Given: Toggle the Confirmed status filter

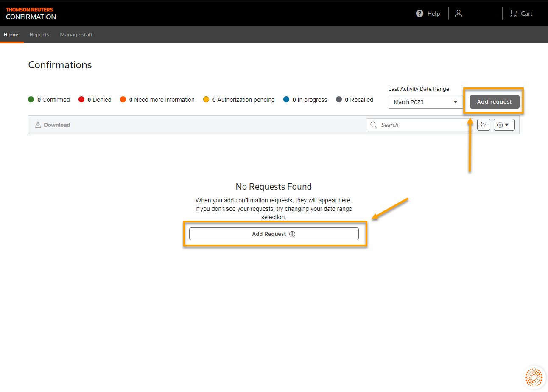Looking at the screenshot, I should 49,99.
